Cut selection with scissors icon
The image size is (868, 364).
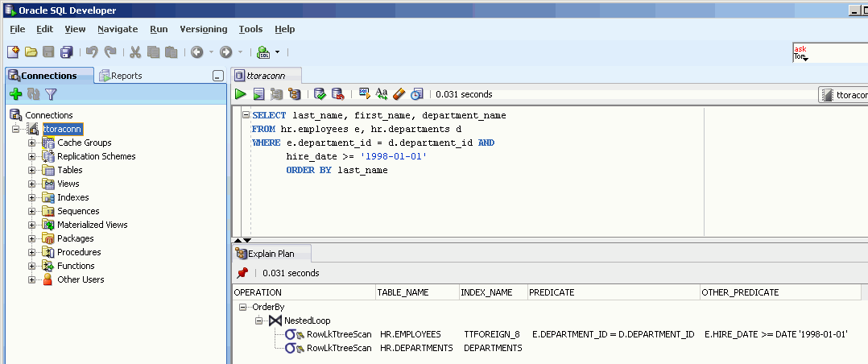tap(135, 52)
